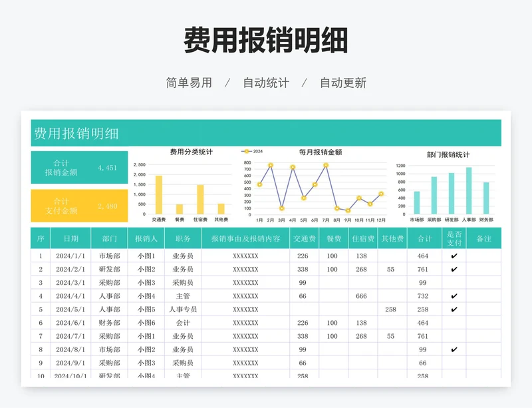Screen dimensions: 532x408
Task: Toggle paid checkmark for row 4 人事部
Action: (x=454, y=296)
